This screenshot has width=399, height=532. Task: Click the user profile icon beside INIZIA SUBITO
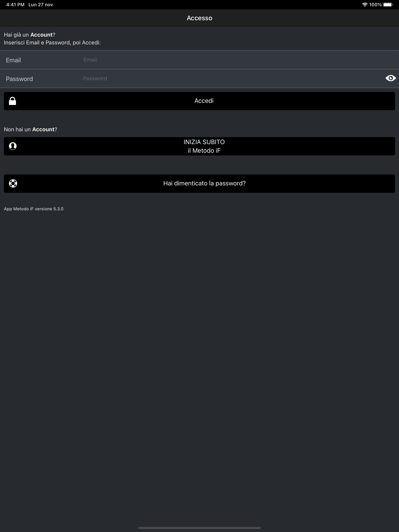(13, 146)
